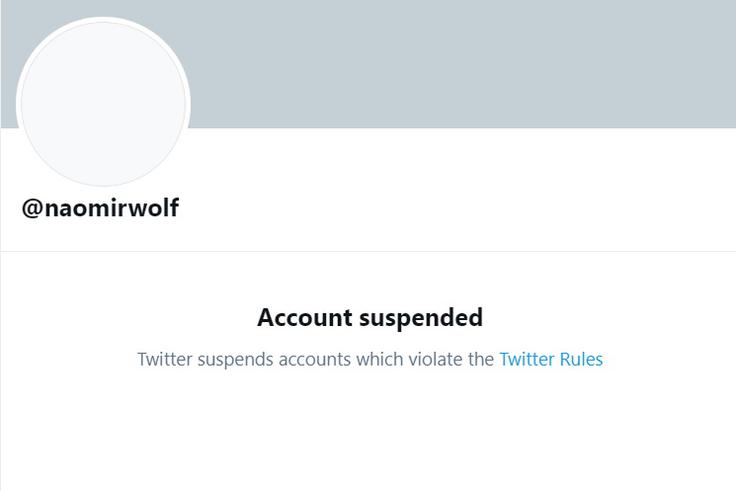Click the word which in suspension notice
Viewport: 736px width, 491px height.
379,359
